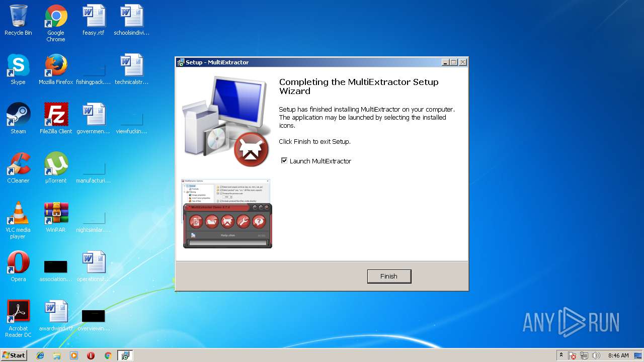Click the Finish button in setup wizard
Viewport: 644px width, 362px height.
pos(389,276)
